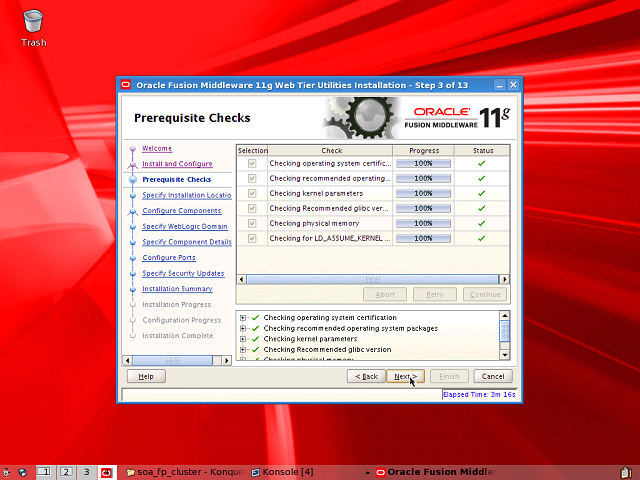Click the left arrow of checks table scrollbar
The image size is (640, 480).
[241, 280]
